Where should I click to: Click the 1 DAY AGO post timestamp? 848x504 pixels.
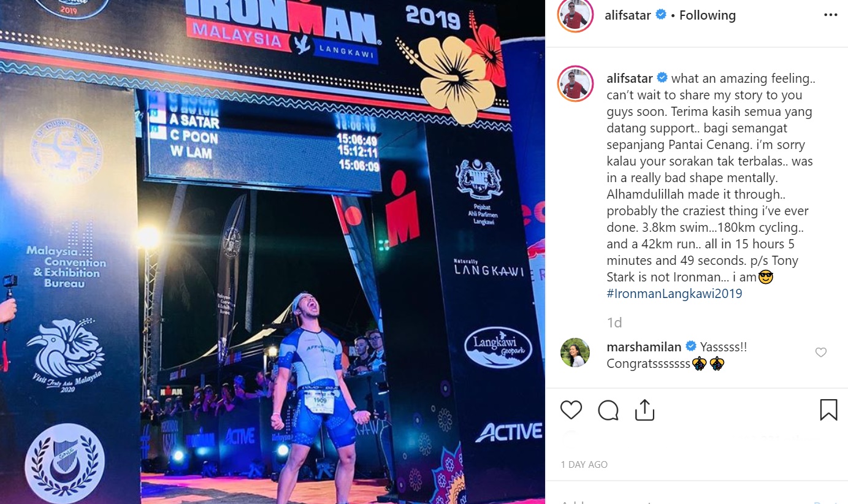[584, 465]
